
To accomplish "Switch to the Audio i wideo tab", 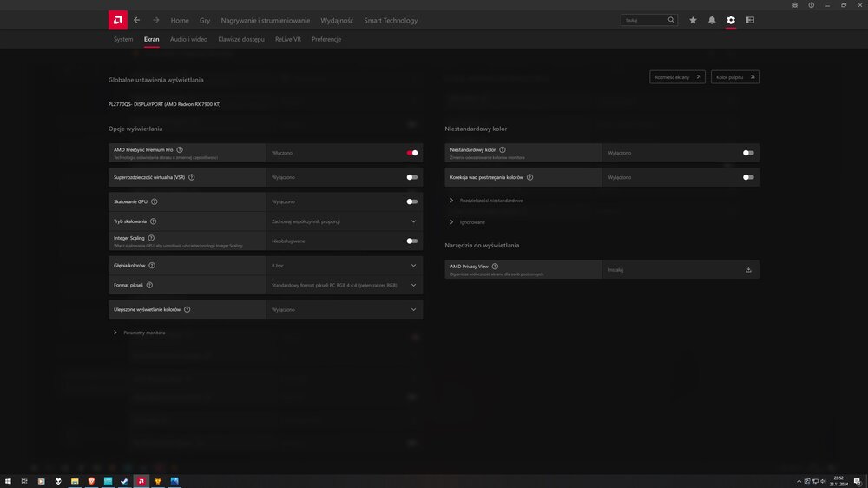I will [x=188, y=39].
